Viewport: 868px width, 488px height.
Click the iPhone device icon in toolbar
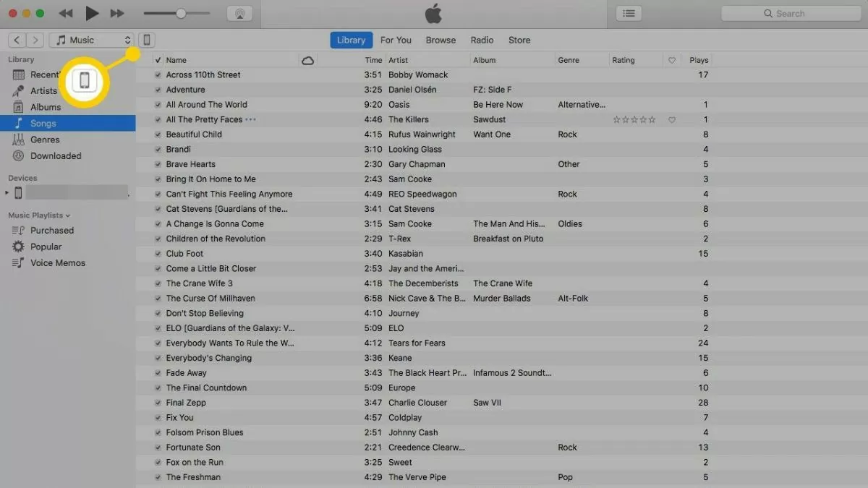(x=147, y=40)
